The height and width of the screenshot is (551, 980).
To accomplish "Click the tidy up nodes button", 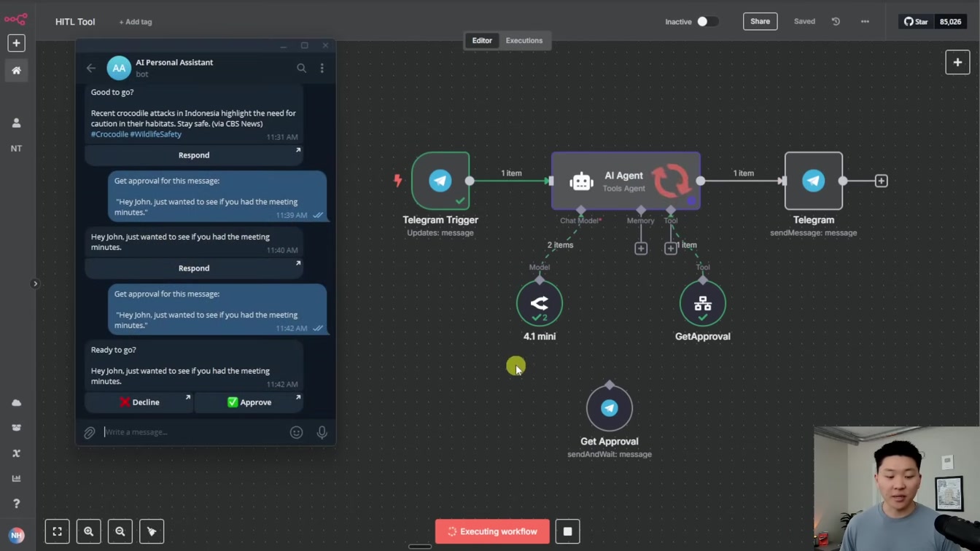I will tap(152, 531).
